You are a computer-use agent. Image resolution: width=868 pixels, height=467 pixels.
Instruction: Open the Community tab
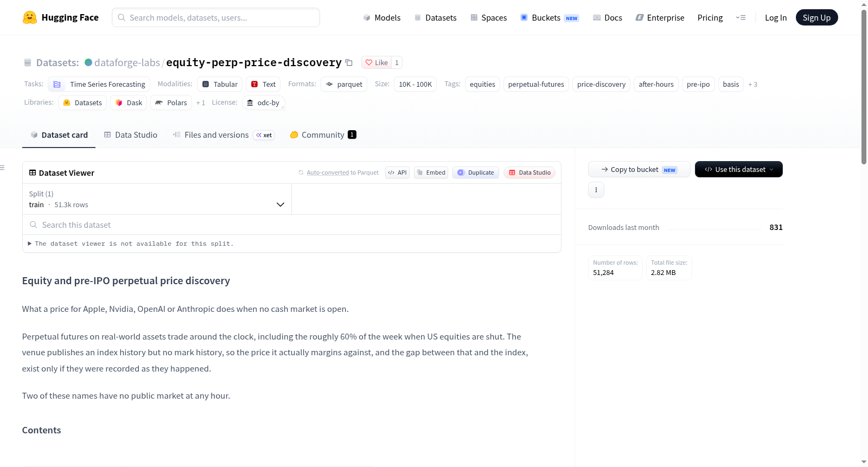[323, 135]
